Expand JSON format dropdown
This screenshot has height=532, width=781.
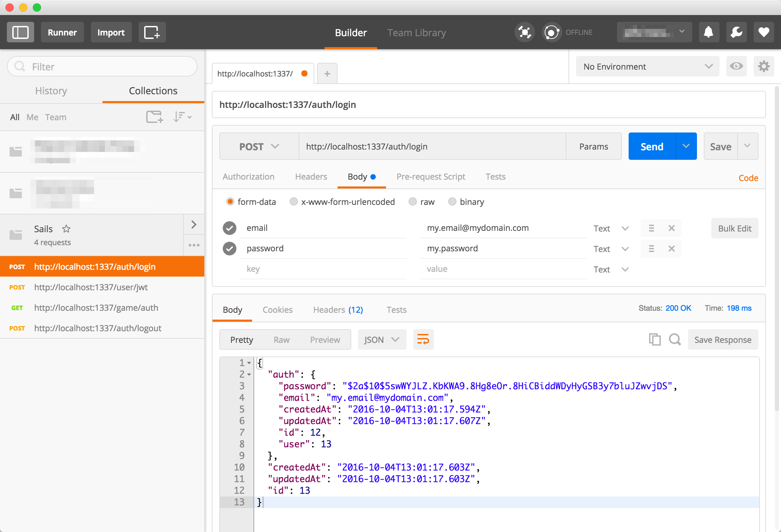(382, 339)
